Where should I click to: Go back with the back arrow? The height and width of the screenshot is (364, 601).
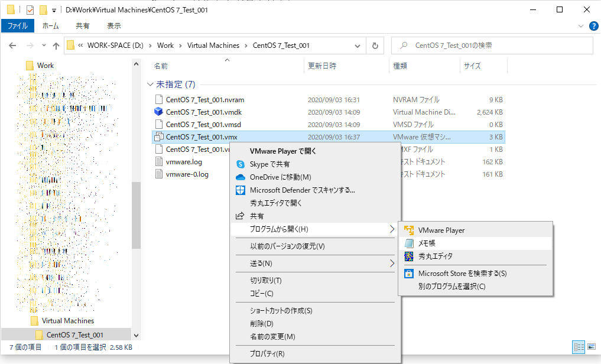12,45
